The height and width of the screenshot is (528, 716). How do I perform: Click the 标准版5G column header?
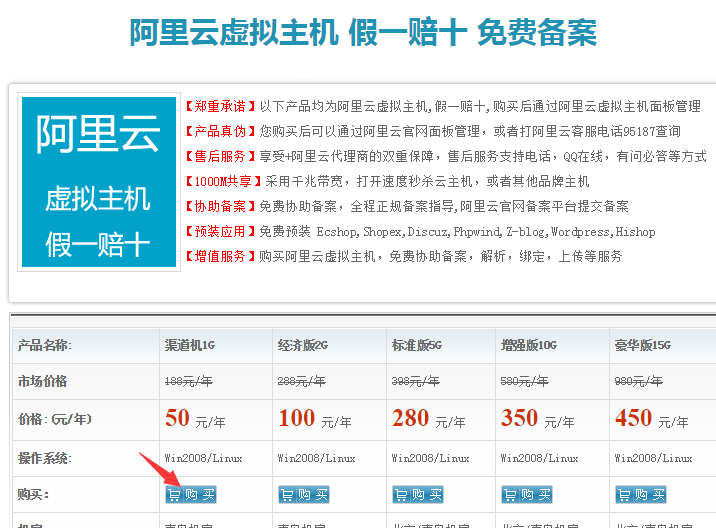point(416,345)
